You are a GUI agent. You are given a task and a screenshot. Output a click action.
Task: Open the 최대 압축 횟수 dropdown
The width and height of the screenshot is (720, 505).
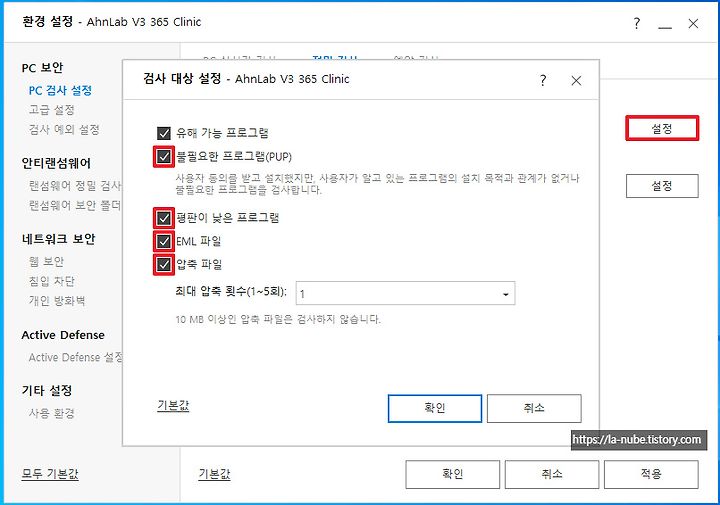pyautogui.click(x=405, y=293)
